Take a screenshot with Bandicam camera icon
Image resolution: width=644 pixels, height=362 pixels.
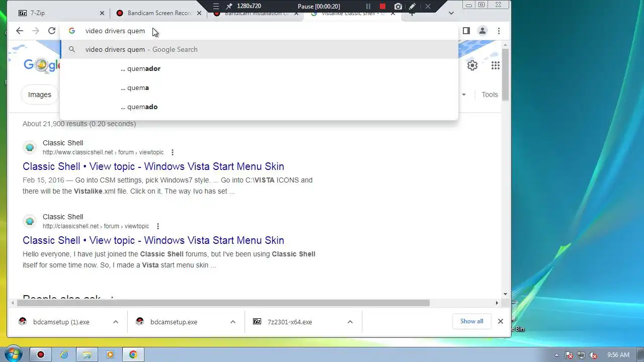(398, 6)
